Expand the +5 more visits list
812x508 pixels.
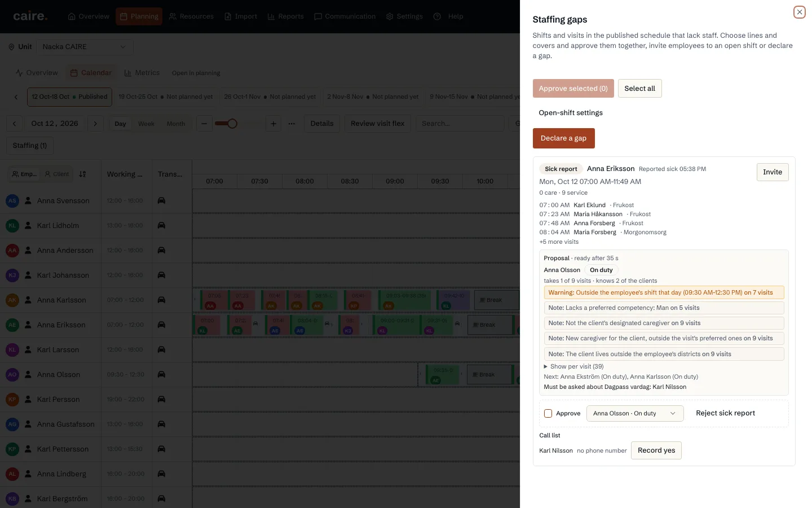tap(559, 242)
